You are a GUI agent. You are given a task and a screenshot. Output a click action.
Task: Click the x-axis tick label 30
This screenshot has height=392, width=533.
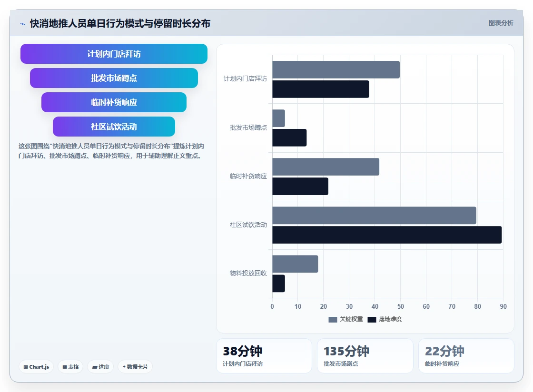coord(349,306)
